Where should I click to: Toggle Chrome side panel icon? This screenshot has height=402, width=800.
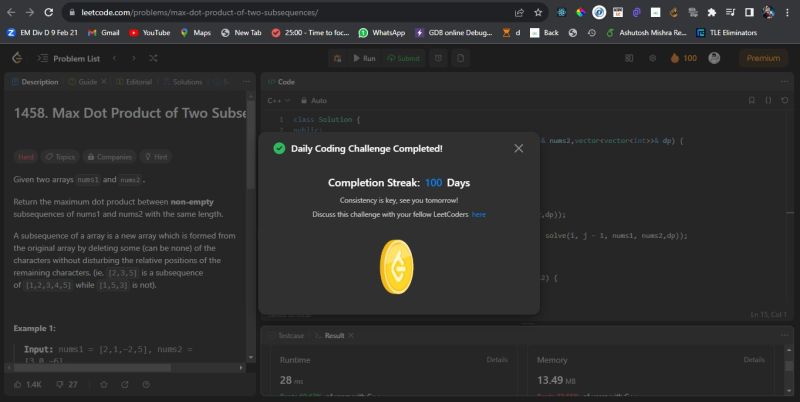749,12
